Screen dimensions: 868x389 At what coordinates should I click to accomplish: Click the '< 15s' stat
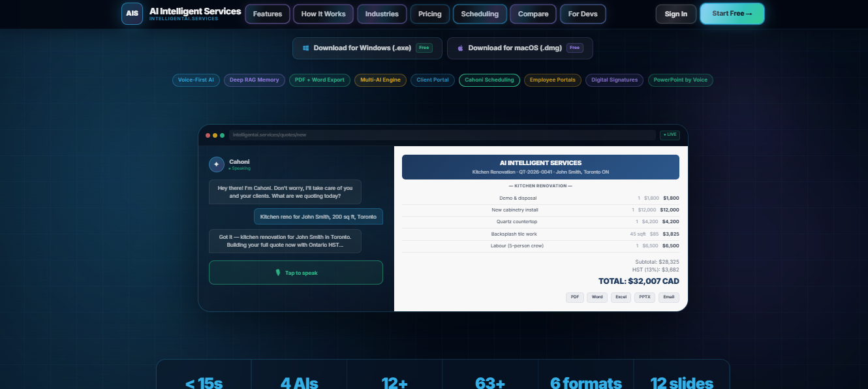[x=204, y=382]
